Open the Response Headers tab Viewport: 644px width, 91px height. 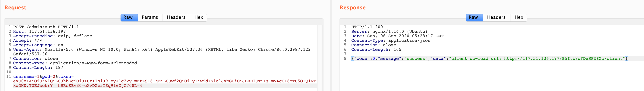point(496,17)
